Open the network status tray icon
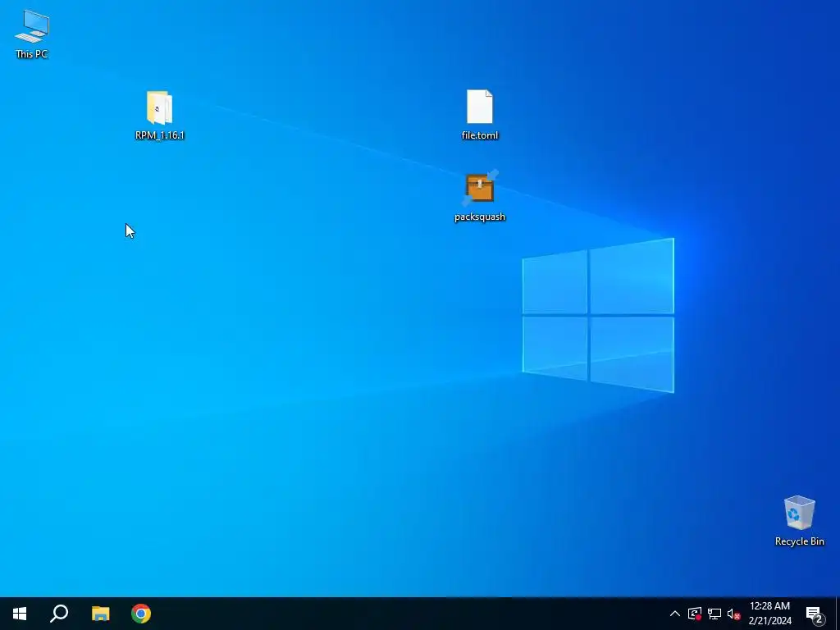840x630 pixels. point(714,614)
